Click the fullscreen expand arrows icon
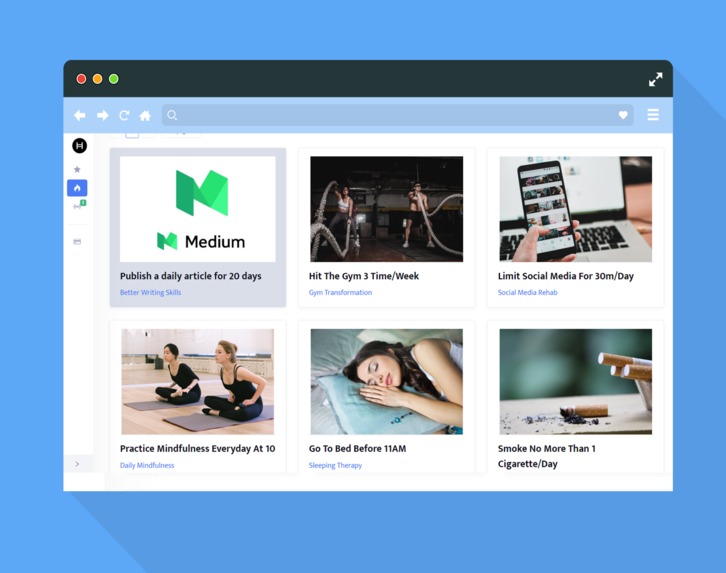The height and width of the screenshot is (573, 726). pyautogui.click(x=655, y=79)
